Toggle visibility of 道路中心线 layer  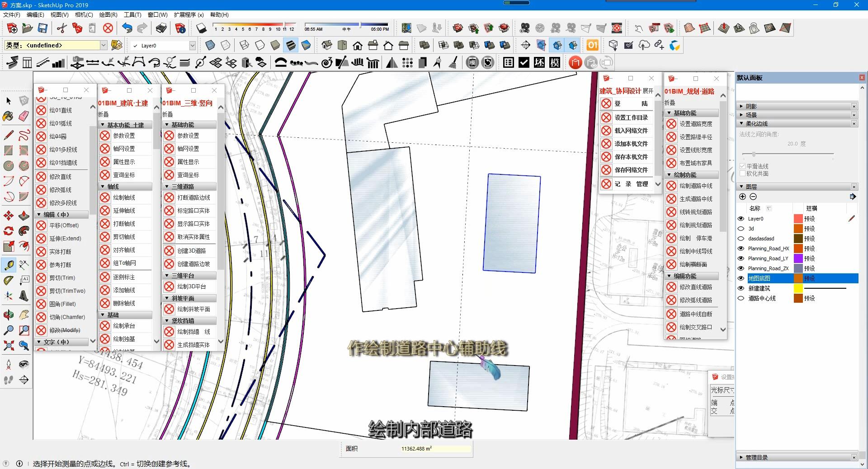tap(741, 298)
